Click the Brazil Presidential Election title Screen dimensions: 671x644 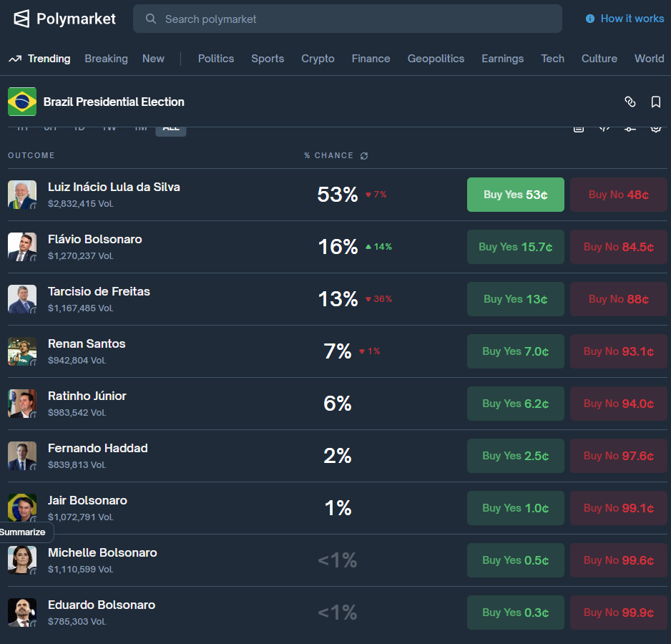coord(114,102)
